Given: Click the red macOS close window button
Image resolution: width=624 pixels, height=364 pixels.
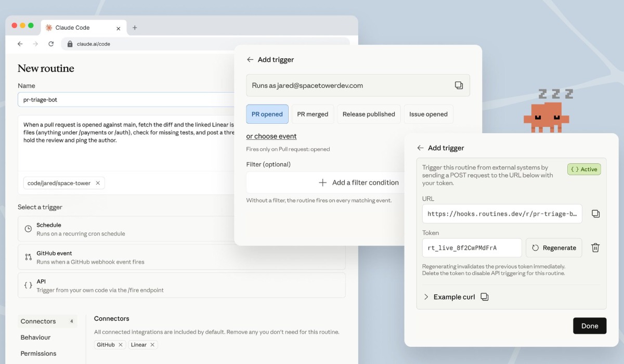Looking at the screenshot, I should coord(15,25).
